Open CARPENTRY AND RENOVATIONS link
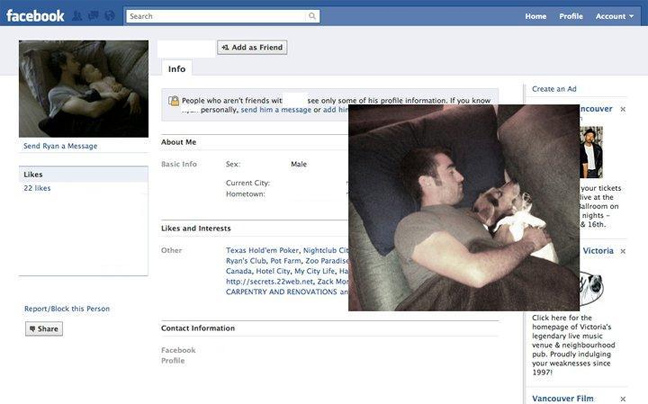The width and height of the screenshot is (648, 404). 281,292
